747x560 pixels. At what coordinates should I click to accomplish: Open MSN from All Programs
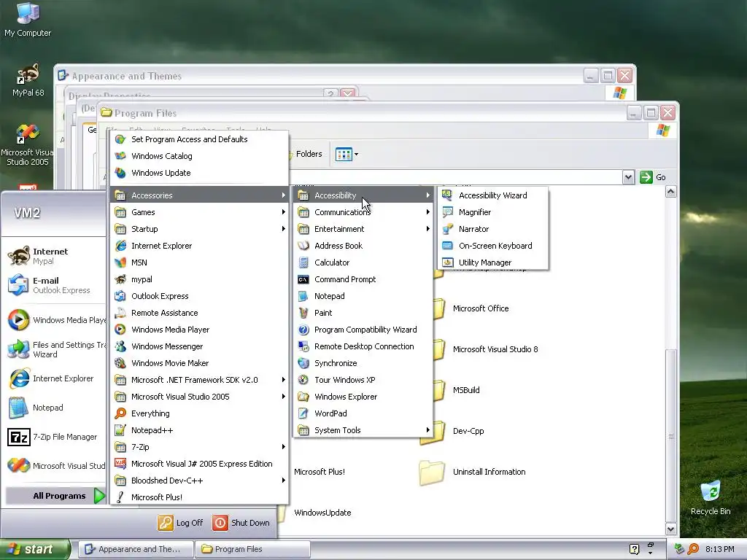point(199,262)
